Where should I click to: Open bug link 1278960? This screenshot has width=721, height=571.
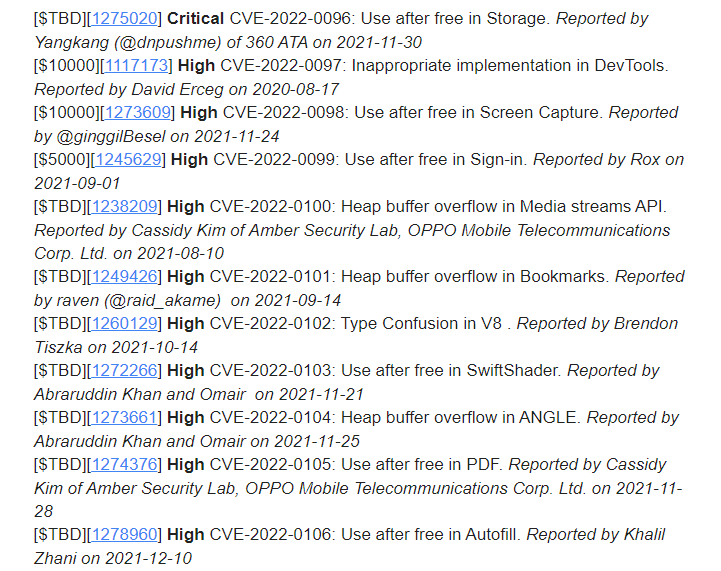tap(125, 534)
